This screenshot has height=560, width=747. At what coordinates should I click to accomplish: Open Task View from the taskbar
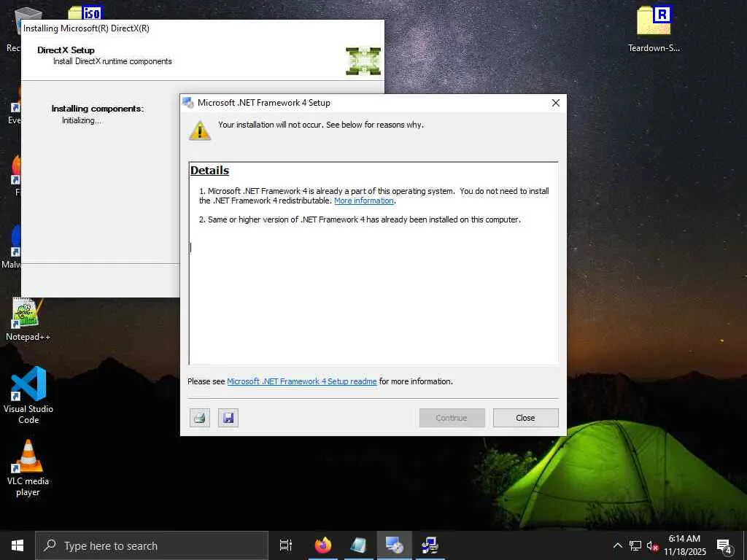(x=286, y=545)
